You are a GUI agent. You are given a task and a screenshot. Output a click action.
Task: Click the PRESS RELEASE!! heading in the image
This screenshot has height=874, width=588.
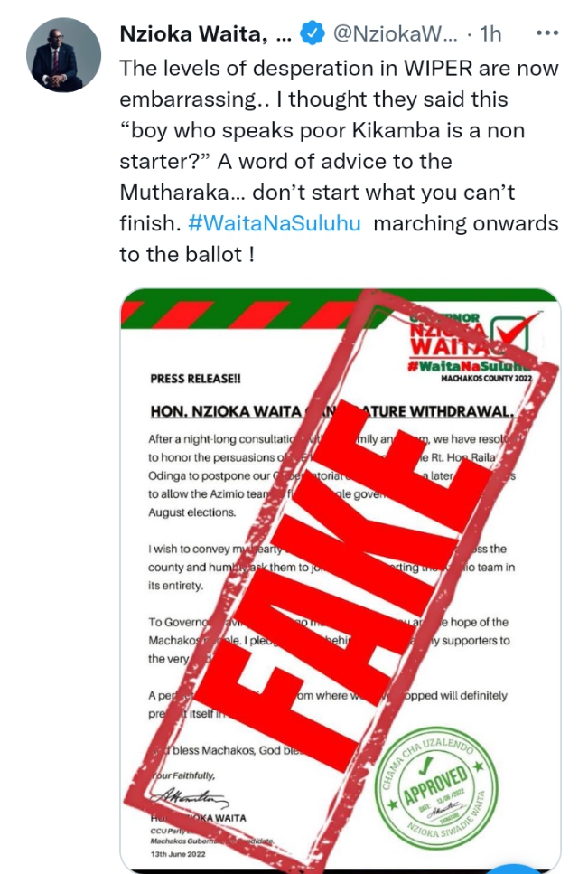click(x=195, y=379)
